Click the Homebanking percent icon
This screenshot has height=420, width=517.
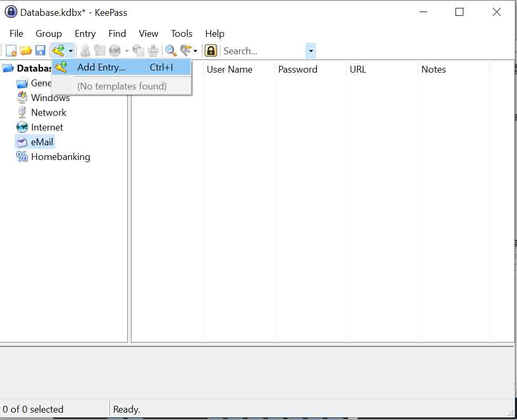point(22,156)
